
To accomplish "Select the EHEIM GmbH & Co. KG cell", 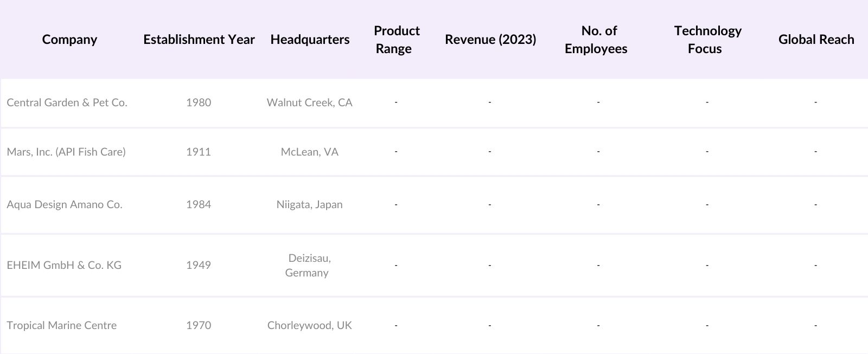I will (x=64, y=265).
